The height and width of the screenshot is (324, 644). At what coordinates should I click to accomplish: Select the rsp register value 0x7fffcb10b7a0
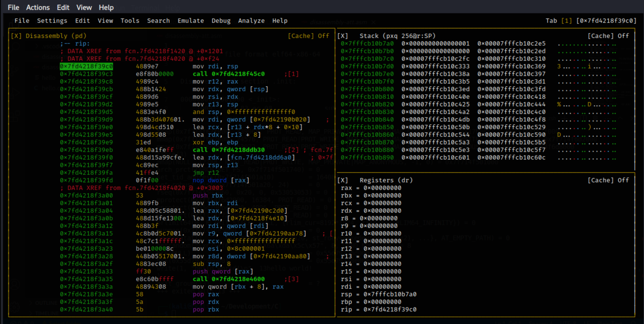pyautogui.click(x=390, y=294)
